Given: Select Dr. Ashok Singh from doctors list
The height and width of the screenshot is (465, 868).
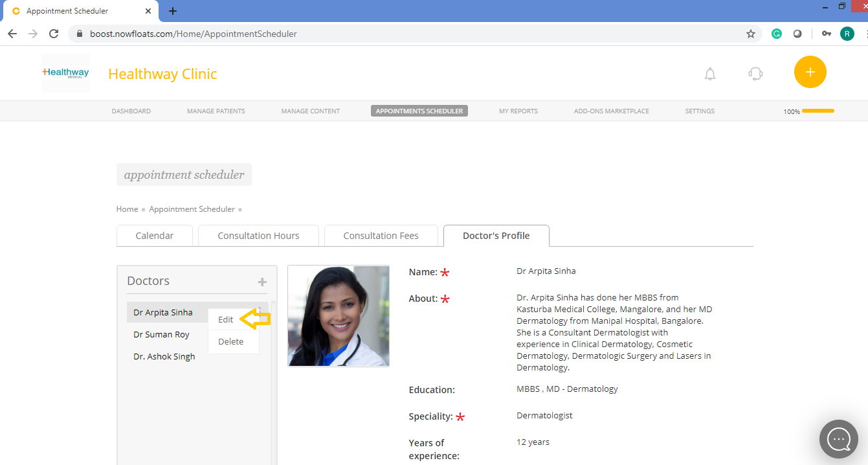Looking at the screenshot, I should click(164, 356).
